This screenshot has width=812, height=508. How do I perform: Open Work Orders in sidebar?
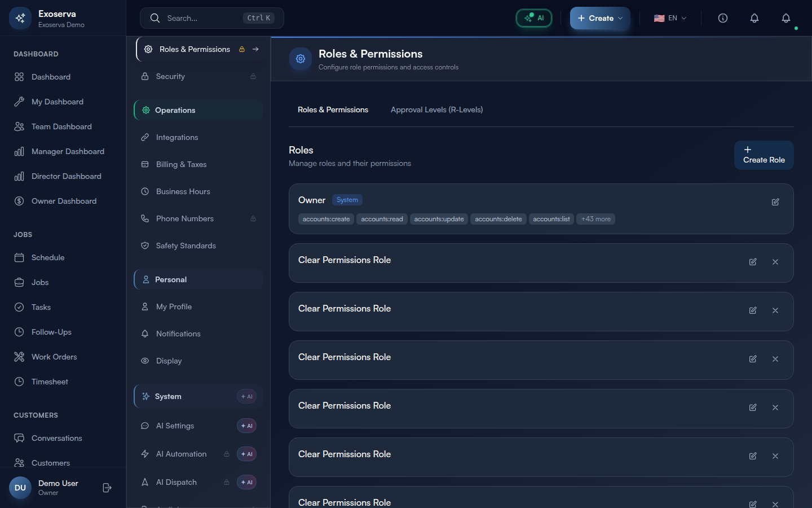click(x=54, y=357)
